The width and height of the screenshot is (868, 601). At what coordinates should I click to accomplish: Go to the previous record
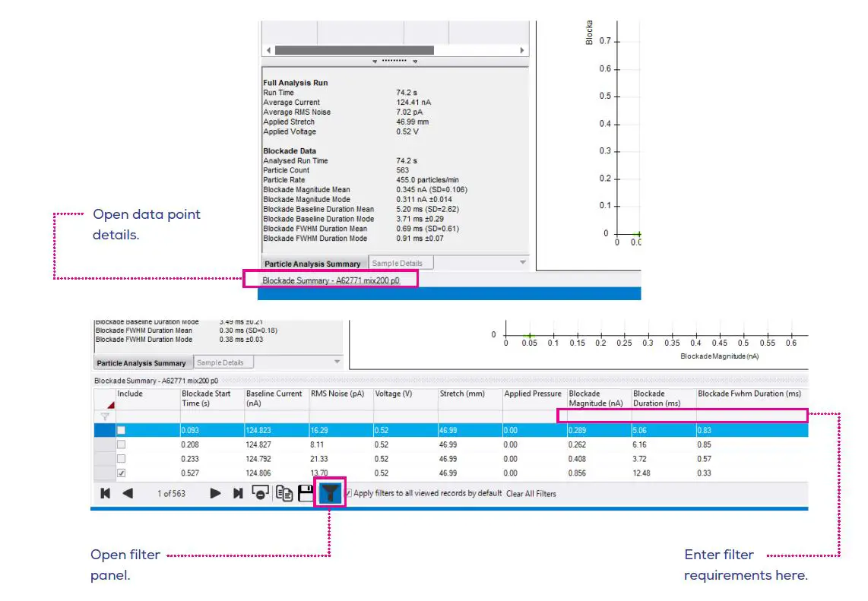[126, 492]
